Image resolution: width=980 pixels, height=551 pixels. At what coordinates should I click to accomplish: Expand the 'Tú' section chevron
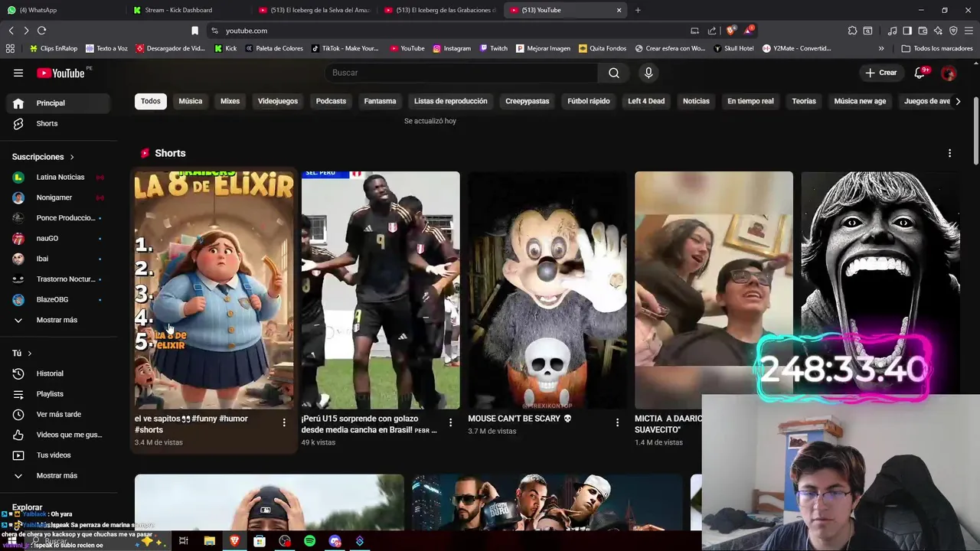pyautogui.click(x=29, y=354)
